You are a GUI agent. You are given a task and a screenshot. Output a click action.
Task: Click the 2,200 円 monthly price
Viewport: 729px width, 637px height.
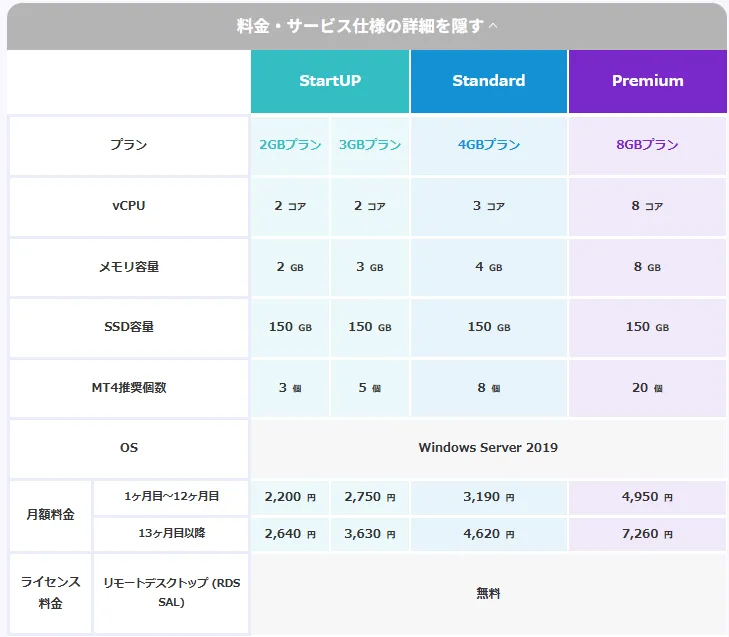290,496
